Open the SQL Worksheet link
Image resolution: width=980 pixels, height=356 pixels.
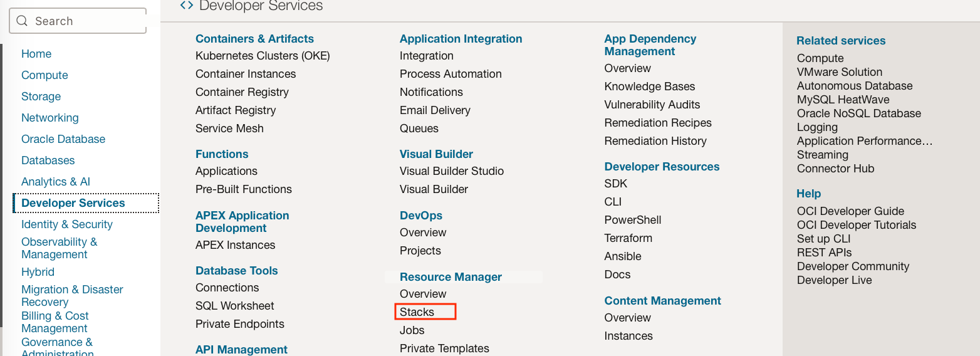[235, 306]
